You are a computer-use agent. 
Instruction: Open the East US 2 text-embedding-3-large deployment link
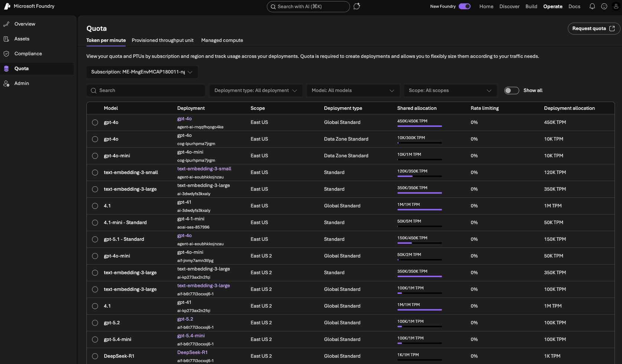coord(203,286)
